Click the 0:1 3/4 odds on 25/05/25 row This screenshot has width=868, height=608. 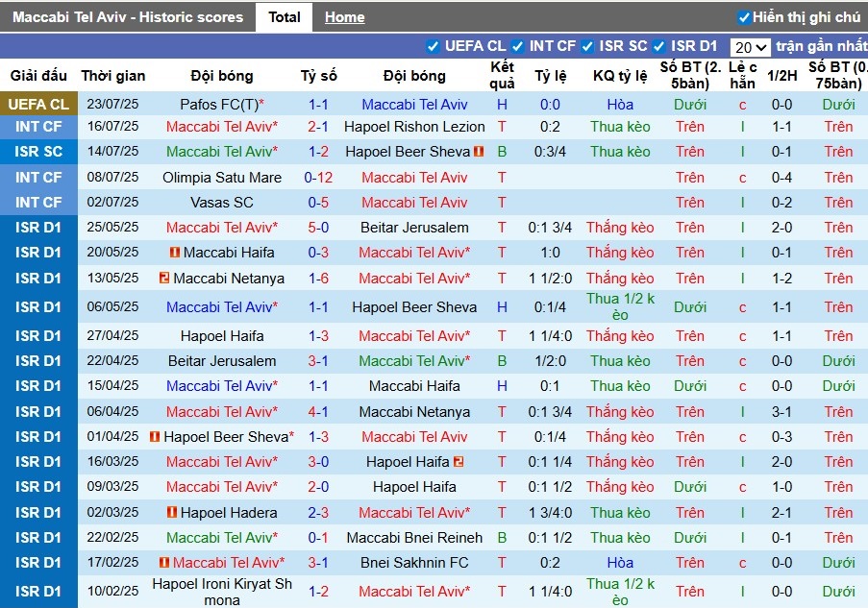(x=550, y=228)
